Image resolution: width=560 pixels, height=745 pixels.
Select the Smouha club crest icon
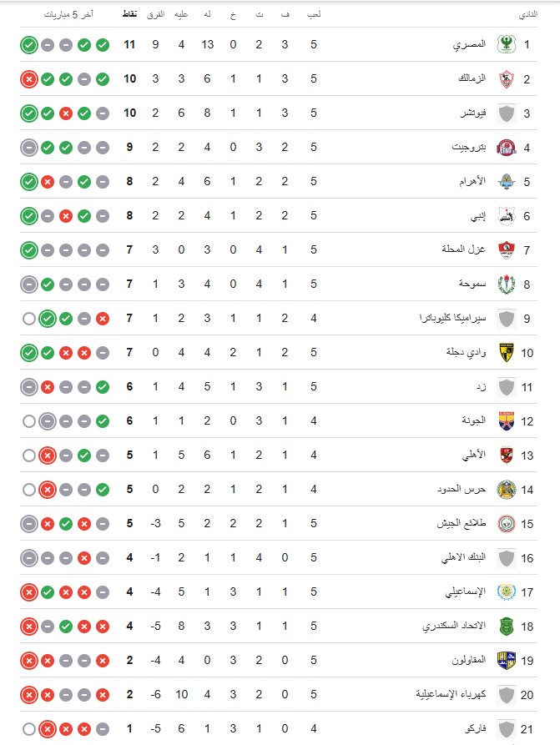tap(507, 284)
